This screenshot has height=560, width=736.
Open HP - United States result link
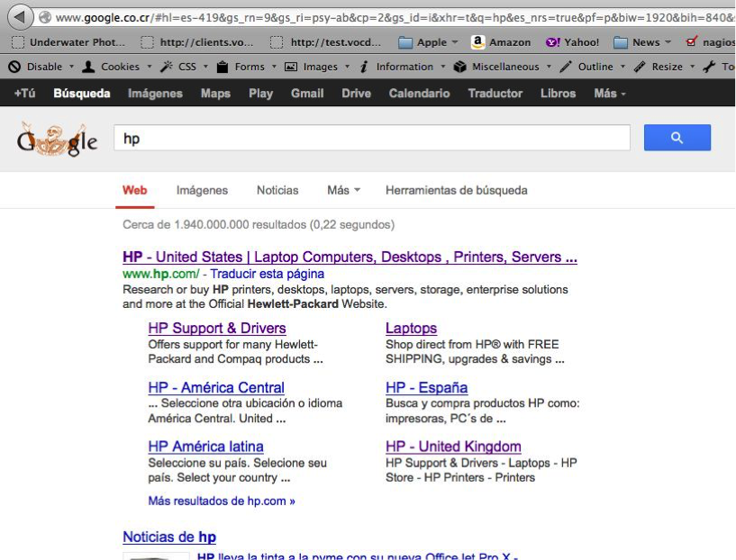click(350, 257)
